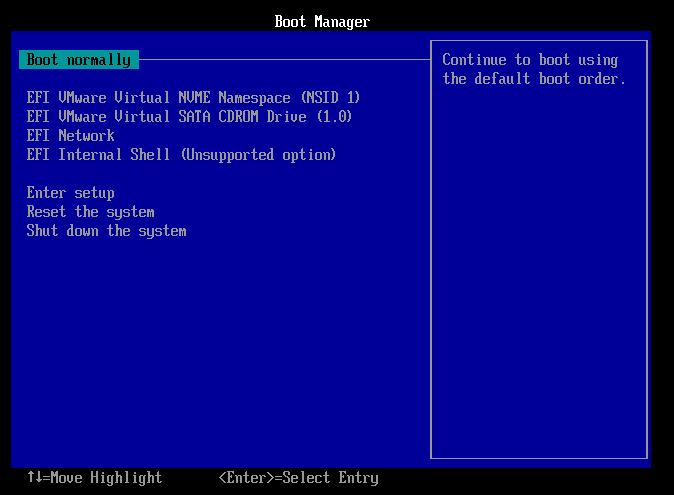Click help text 'Continue to boot using'

530,60
